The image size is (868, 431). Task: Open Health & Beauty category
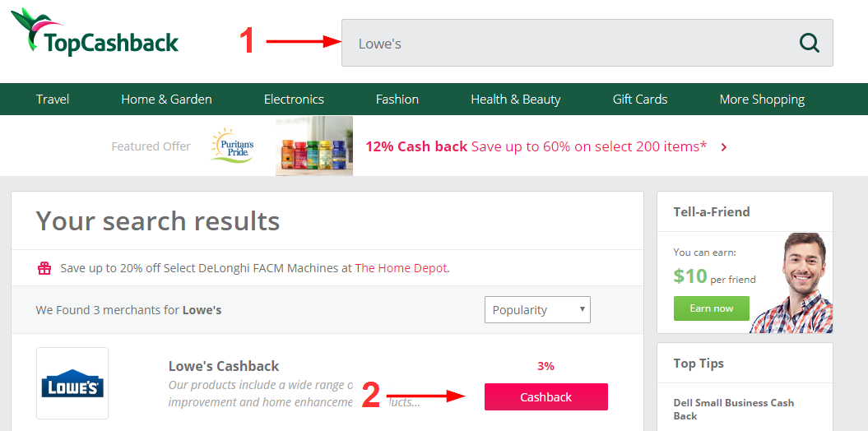(x=515, y=100)
